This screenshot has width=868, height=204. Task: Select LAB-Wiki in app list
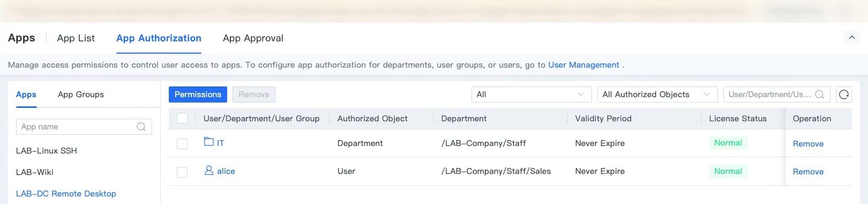[35, 172]
